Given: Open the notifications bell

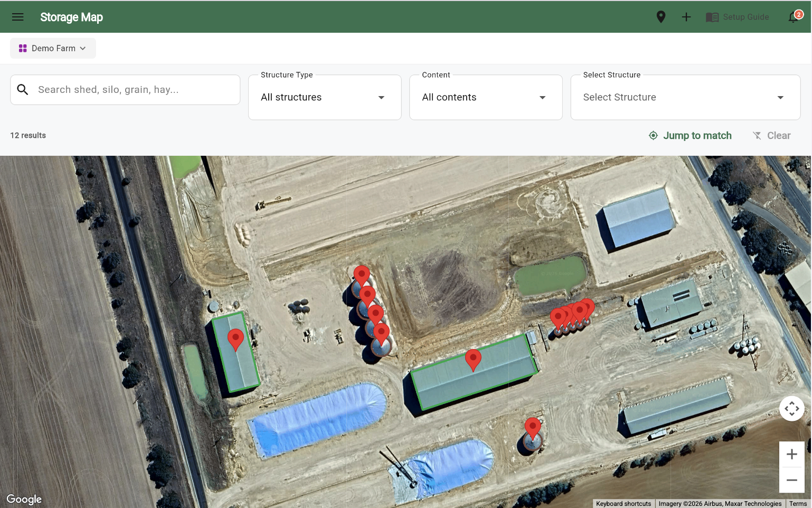Looking at the screenshot, I should pos(795,17).
